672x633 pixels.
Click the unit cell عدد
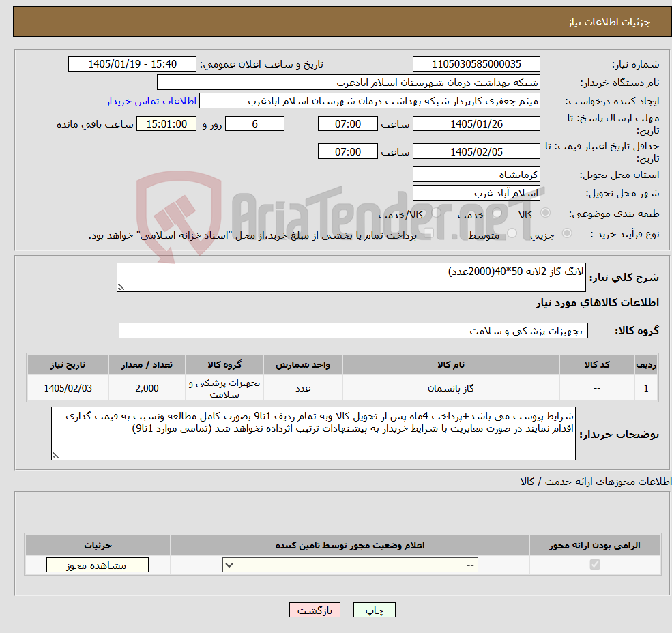click(303, 388)
